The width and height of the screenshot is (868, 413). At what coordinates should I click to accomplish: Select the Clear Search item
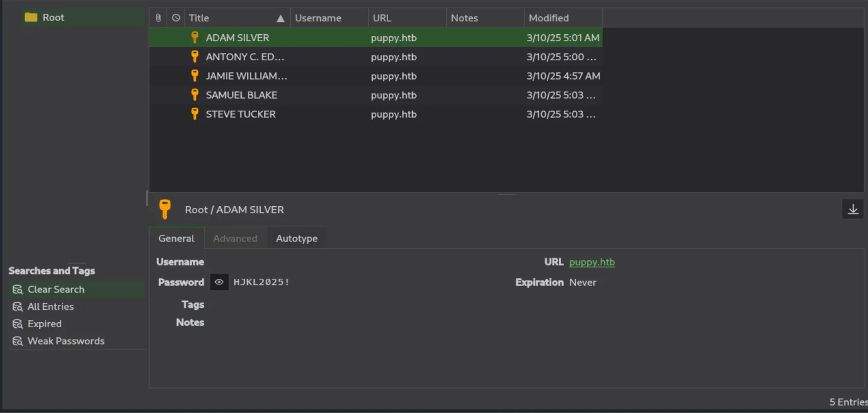pos(56,289)
